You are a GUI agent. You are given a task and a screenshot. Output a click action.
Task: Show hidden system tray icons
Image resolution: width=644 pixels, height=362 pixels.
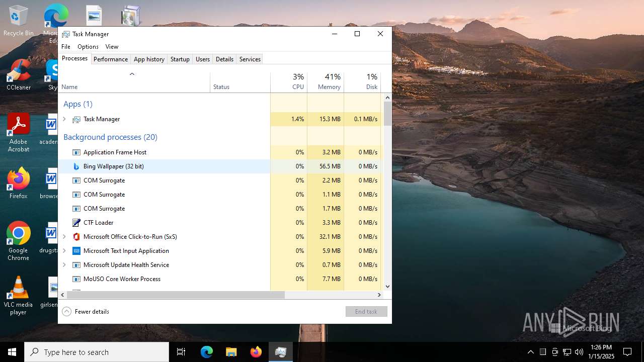(530, 352)
